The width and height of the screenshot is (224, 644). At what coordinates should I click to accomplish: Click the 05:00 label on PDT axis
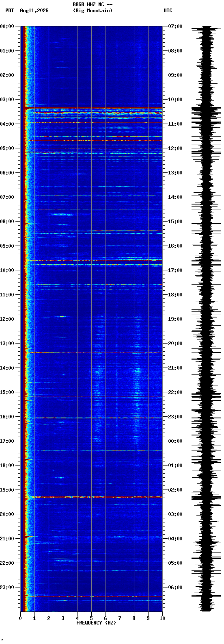[x=7, y=148]
